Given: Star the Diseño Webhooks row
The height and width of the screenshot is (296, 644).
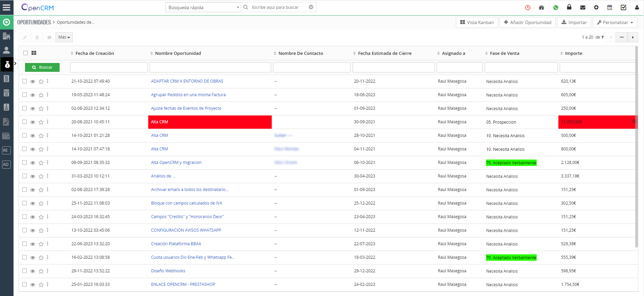Looking at the screenshot, I should click(x=41, y=271).
